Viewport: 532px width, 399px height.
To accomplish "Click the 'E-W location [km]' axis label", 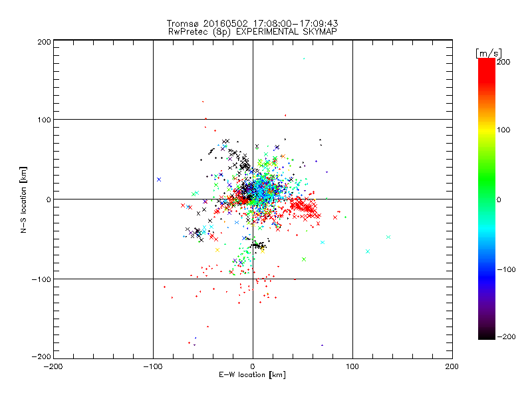I will pyautogui.click(x=253, y=374).
